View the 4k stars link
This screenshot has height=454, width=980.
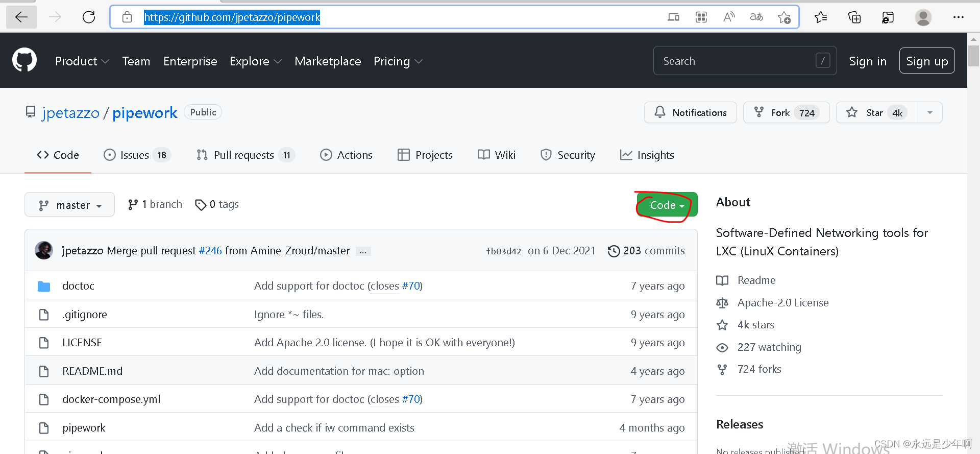pyautogui.click(x=745, y=325)
